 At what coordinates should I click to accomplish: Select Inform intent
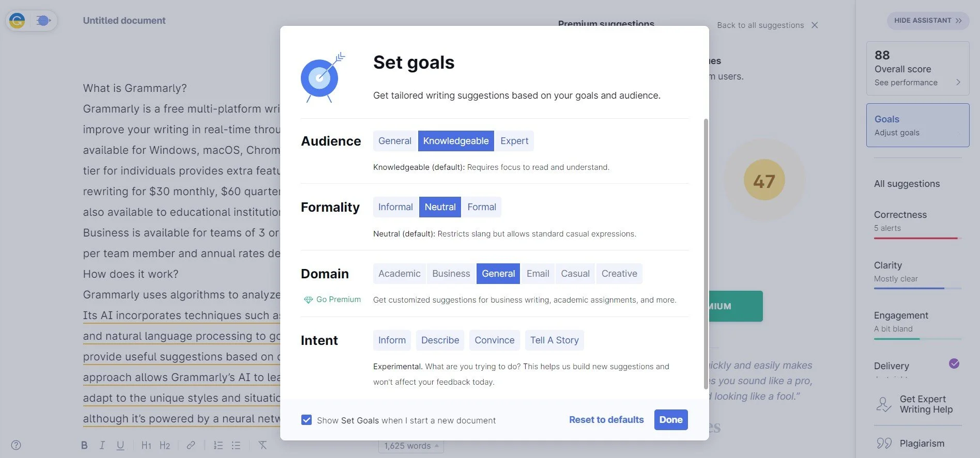click(x=392, y=340)
